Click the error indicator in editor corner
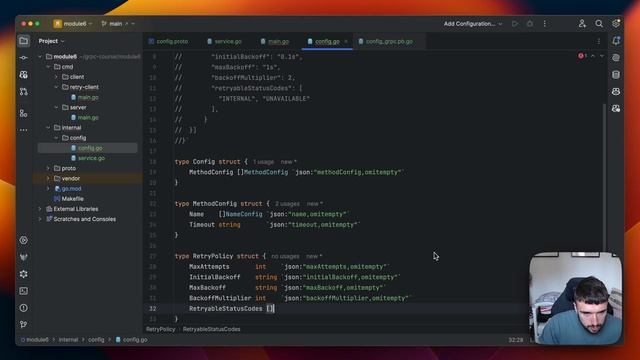Viewport: 640px width, 360px height. pos(582,56)
